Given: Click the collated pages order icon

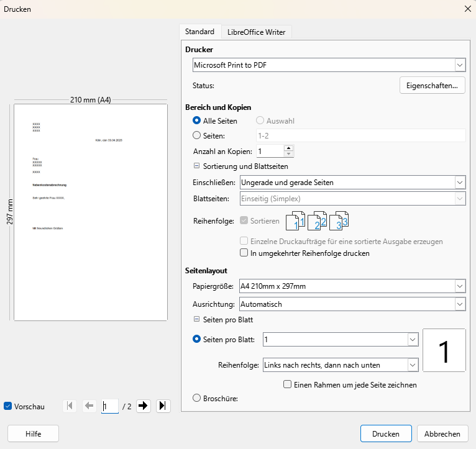Looking at the screenshot, I should coord(318,220).
